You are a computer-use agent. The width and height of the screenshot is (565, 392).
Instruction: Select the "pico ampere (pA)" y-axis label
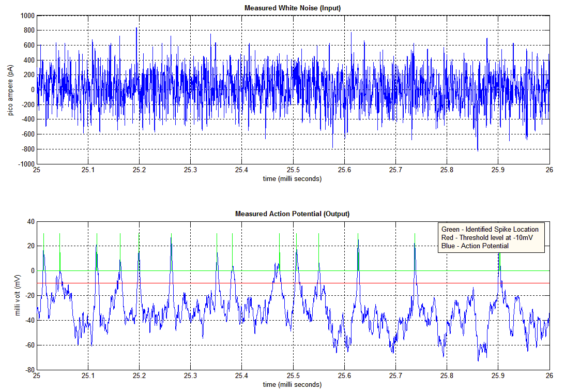[10, 89]
